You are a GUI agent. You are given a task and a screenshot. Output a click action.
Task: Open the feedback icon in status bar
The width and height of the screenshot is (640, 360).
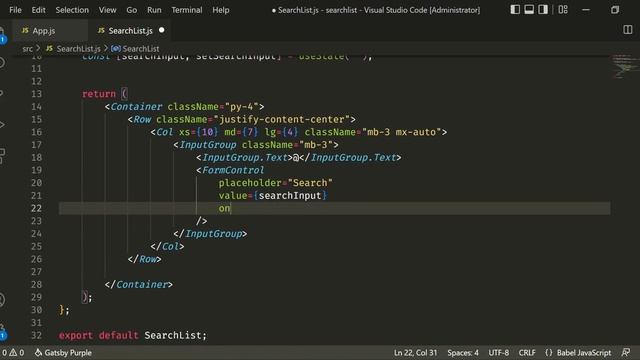tap(626, 353)
